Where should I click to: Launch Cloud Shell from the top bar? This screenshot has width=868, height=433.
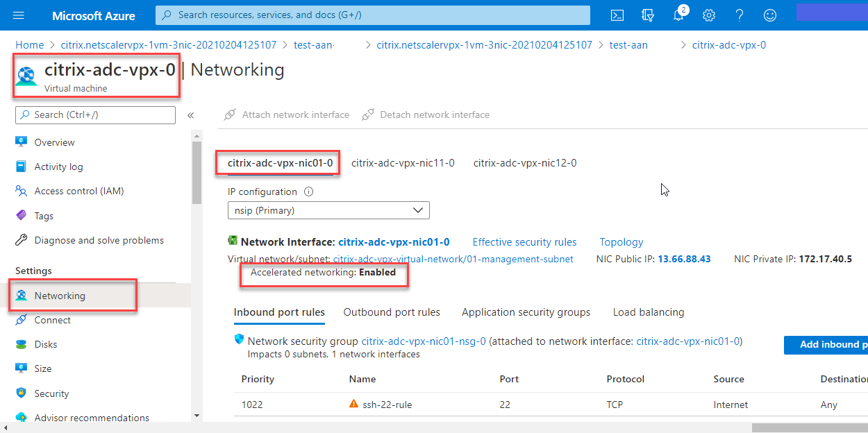617,15
